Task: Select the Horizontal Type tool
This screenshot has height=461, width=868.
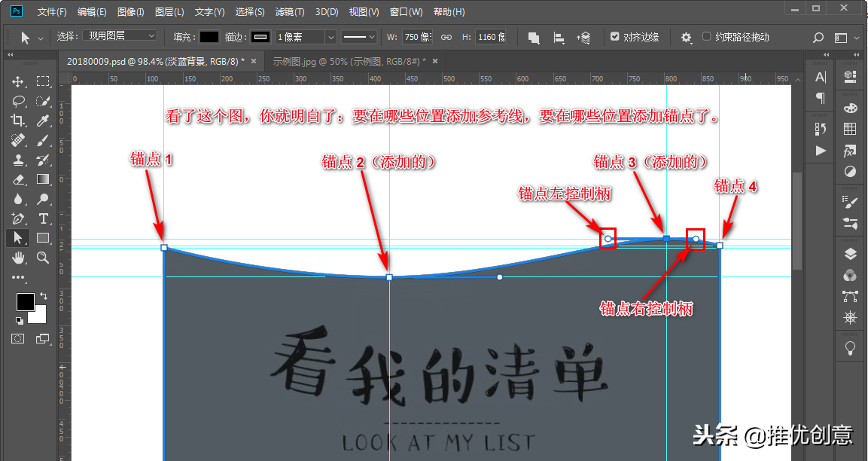Action: click(43, 218)
